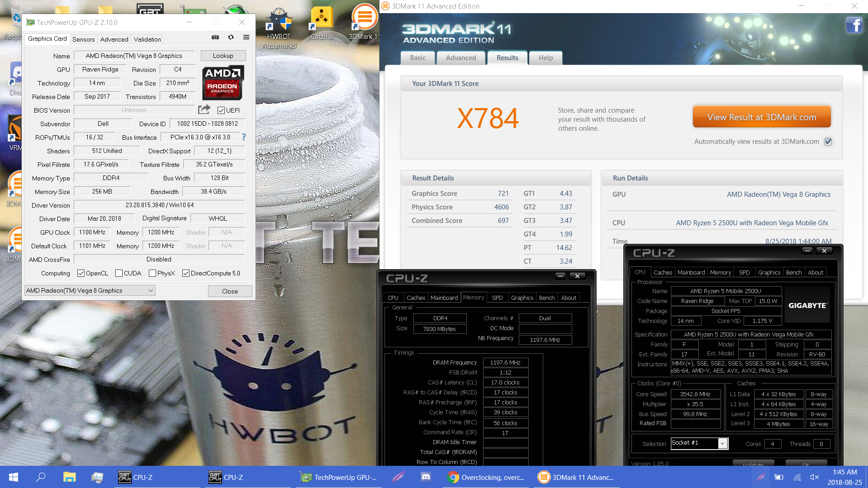Switch to TechPowerUp GPU-Z taskbar item
The height and width of the screenshot is (488, 868).
click(339, 477)
